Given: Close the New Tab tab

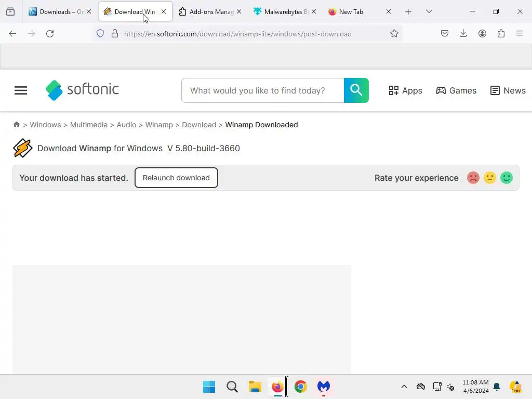Looking at the screenshot, I should (x=389, y=11).
